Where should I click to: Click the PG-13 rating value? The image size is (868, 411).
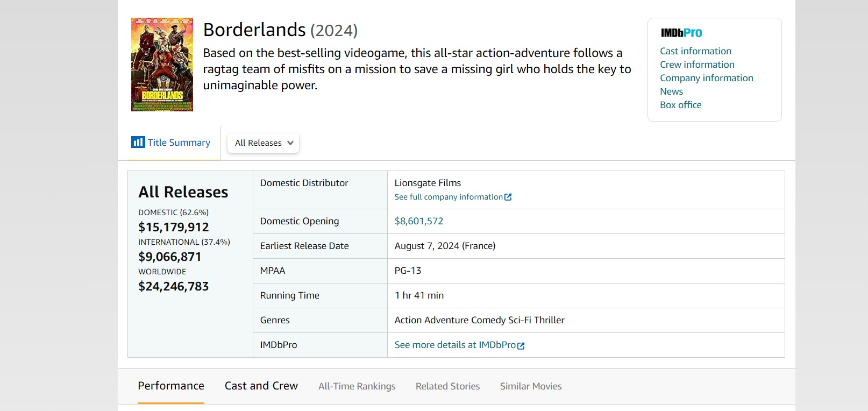tap(408, 271)
